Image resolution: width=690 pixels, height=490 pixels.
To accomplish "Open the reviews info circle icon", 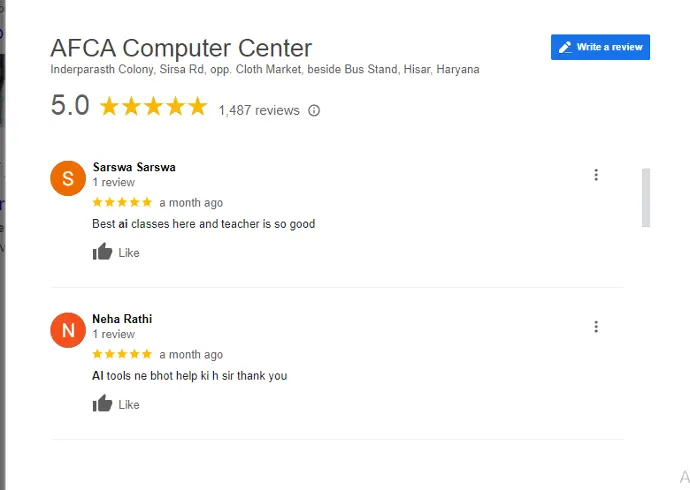I will click(x=314, y=110).
